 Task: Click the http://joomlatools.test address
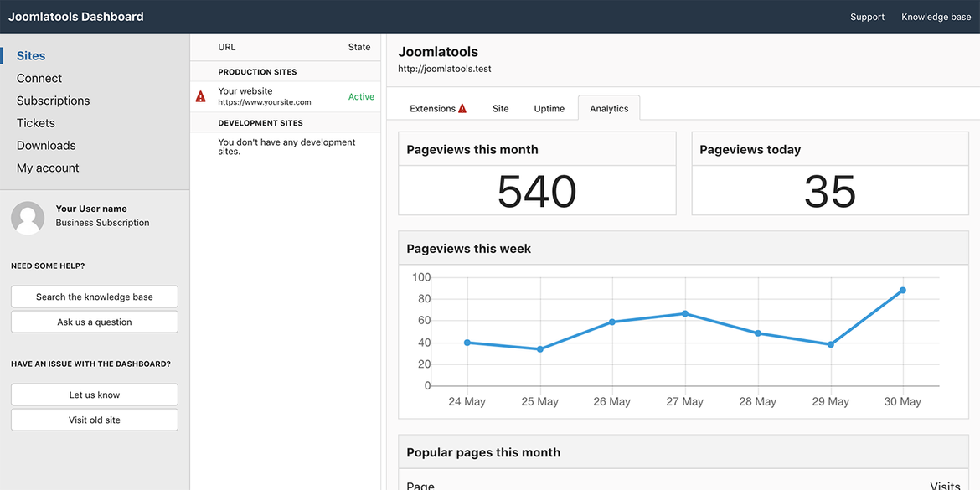point(445,69)
